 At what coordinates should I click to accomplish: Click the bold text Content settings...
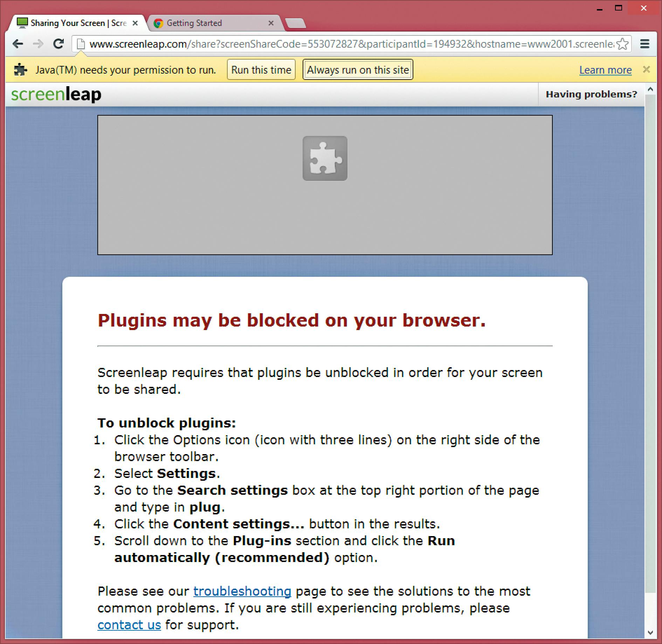[x=239, y=524]
